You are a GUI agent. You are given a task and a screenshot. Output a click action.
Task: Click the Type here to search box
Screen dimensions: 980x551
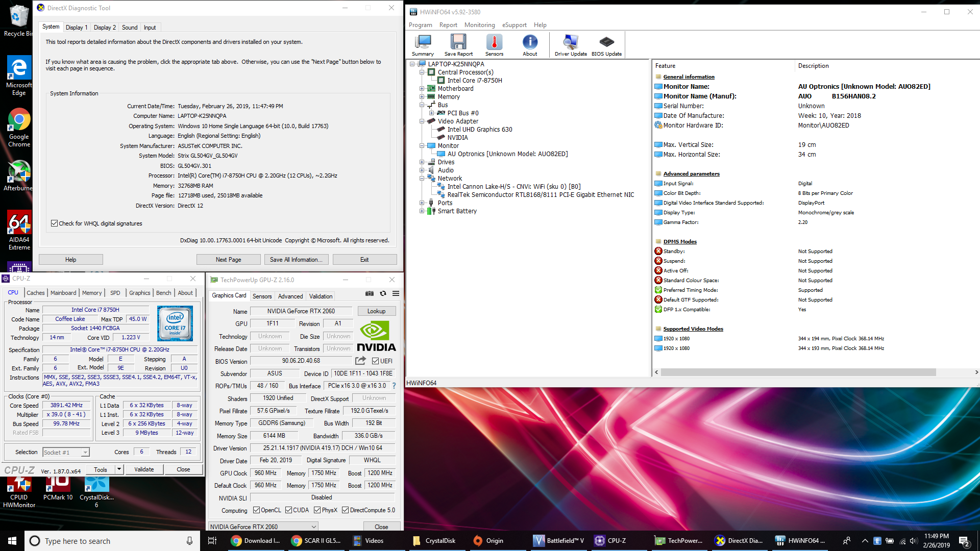click(112, 541)
